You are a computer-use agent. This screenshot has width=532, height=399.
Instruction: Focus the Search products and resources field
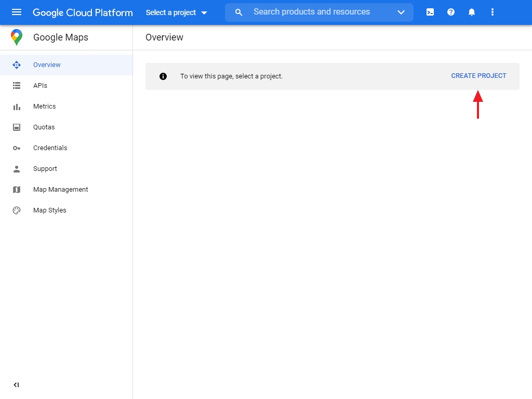tap(320, 12)
